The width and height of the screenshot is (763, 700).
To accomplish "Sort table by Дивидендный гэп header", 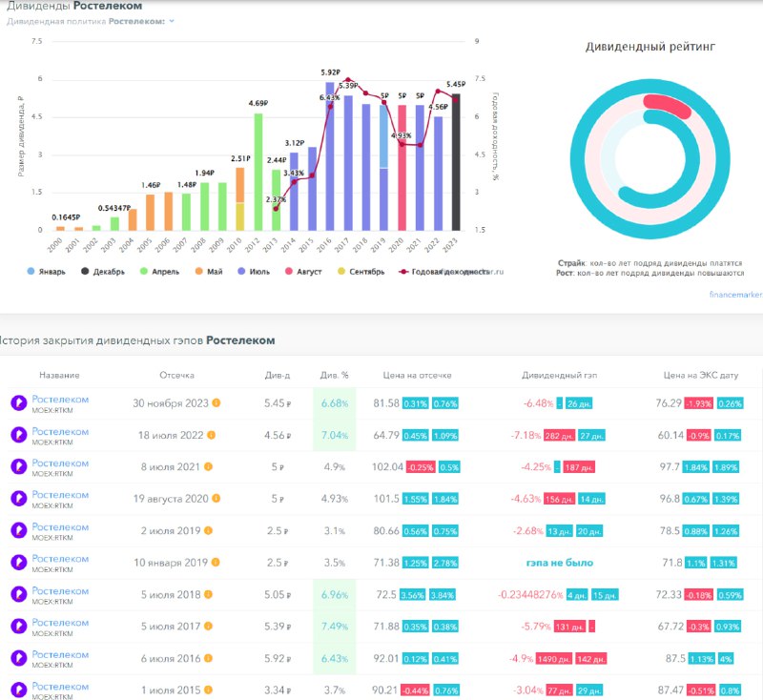I will click(559, 375).
